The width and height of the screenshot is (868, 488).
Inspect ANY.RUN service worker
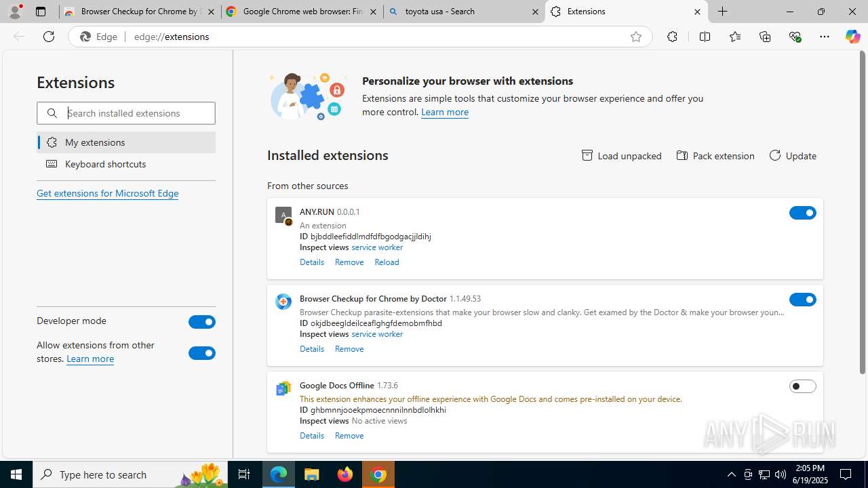[377, 247]
